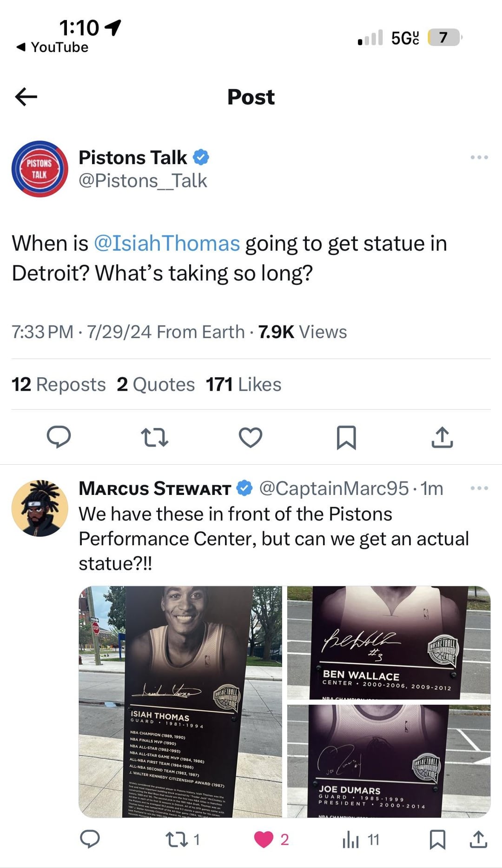Tap the back arrow icon
Screen dimensions: 502x868
[x=26, y=97]
